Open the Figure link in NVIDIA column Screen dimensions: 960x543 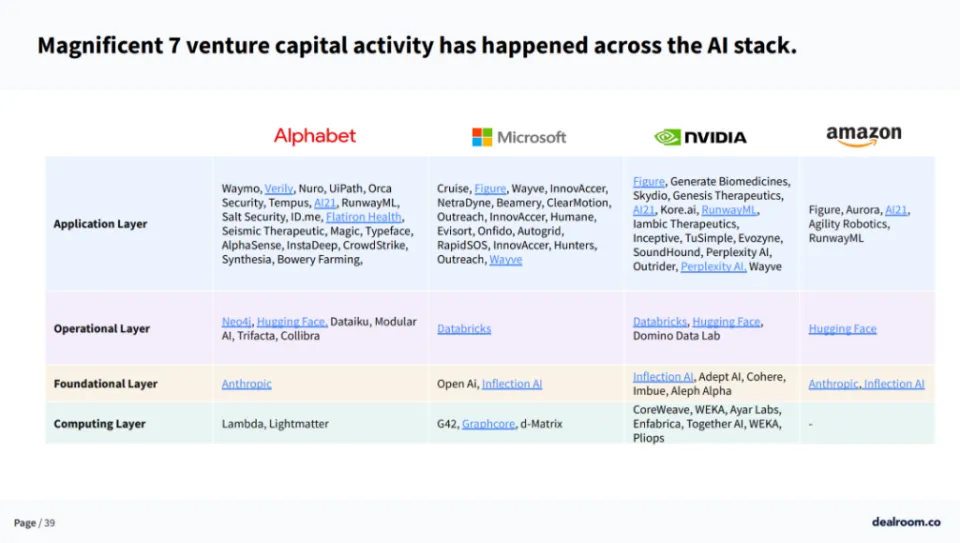click(x=648, y=181)
